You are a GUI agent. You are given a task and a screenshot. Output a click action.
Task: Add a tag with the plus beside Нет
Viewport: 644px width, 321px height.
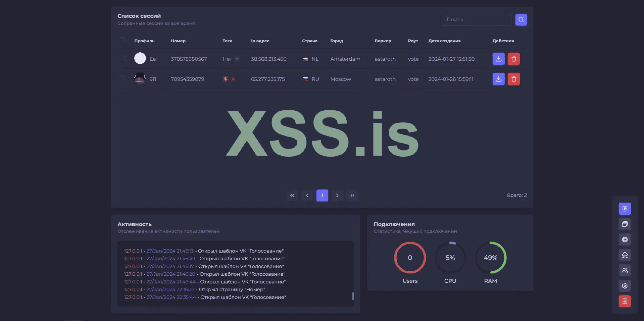(237, 59)
